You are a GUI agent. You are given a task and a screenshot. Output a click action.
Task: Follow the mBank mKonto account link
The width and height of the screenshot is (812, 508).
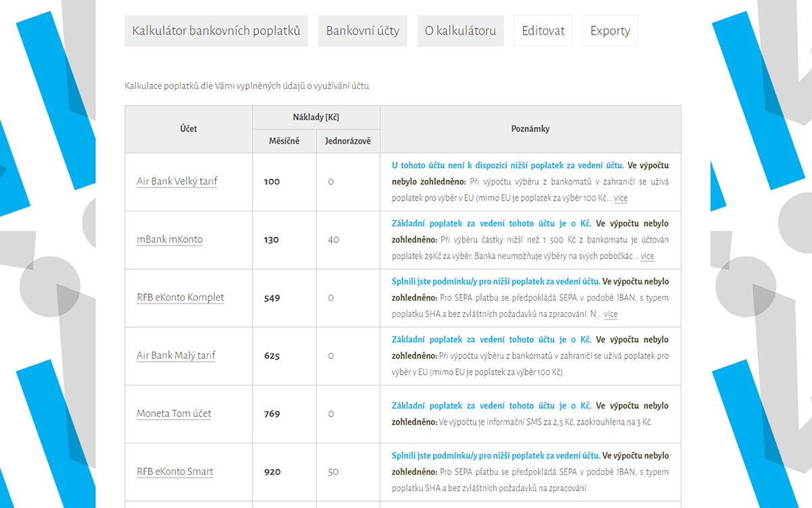click(170, 240)
